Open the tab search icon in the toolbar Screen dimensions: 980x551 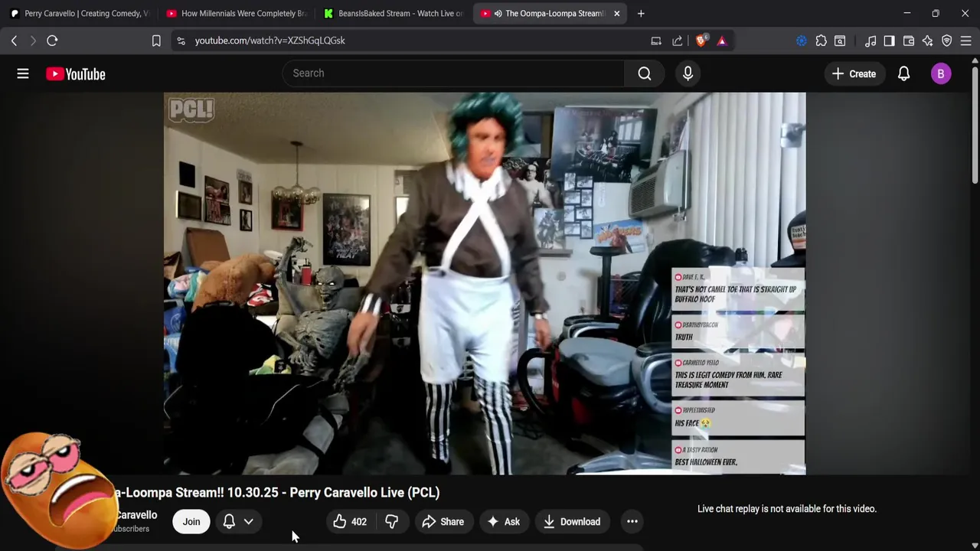pyautogui.click(x=840, y=41)
